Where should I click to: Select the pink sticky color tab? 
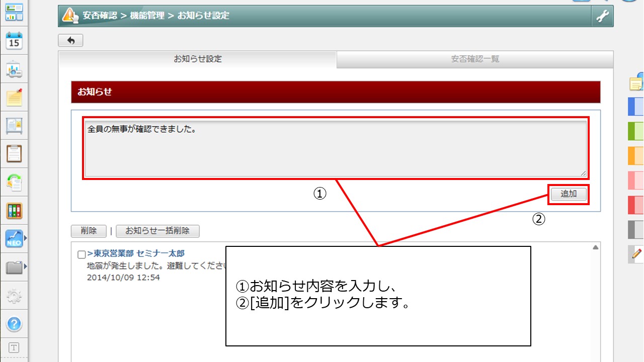(636, 180)
